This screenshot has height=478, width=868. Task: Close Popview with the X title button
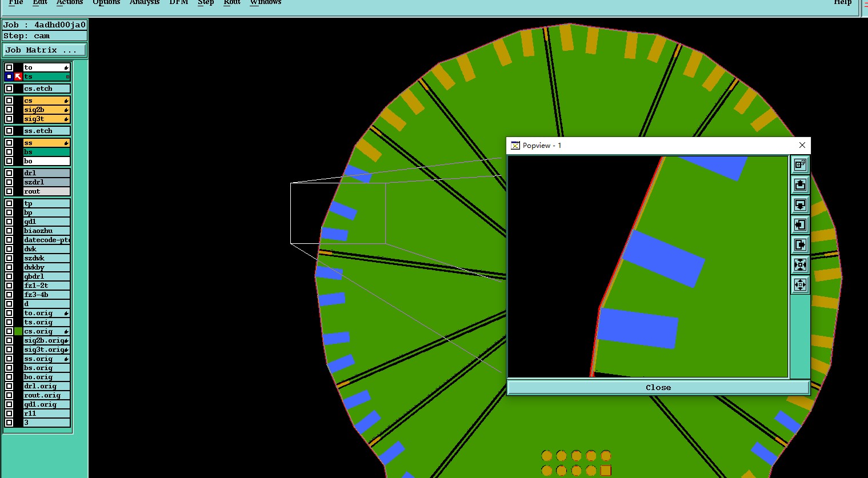coord(802,145)
